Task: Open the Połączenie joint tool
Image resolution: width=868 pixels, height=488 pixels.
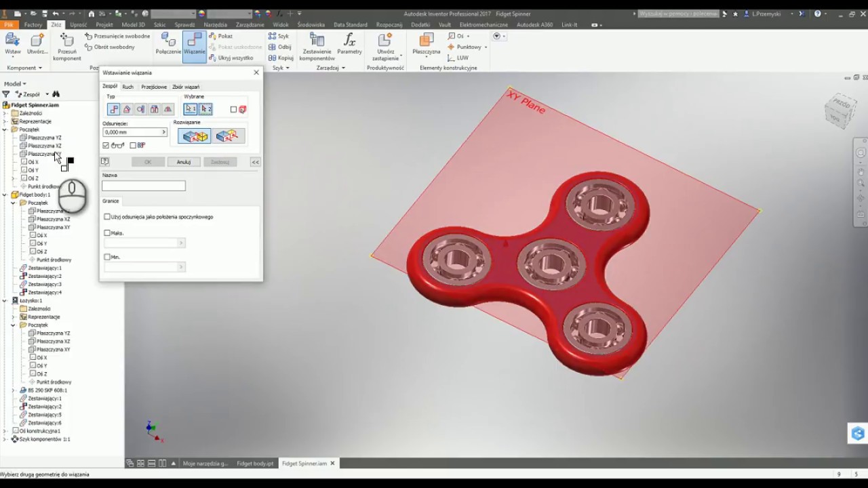Action: (168, 45)
